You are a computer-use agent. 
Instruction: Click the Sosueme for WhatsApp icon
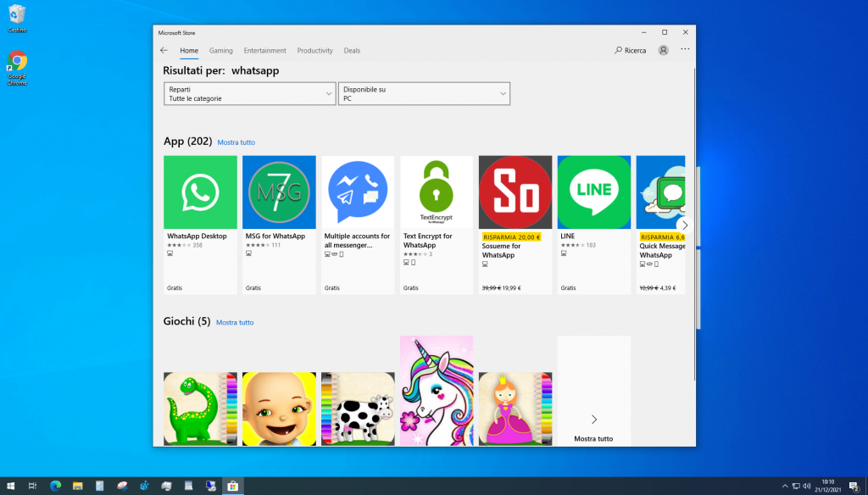515,192
